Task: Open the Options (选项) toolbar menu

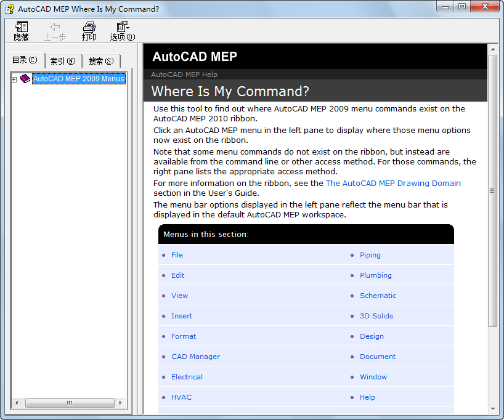Action: pos(123,31)
